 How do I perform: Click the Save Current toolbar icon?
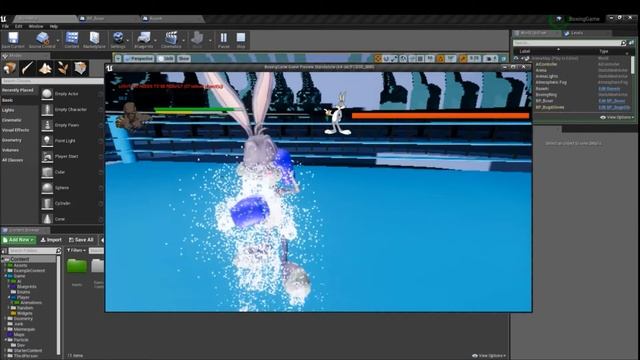coord(13,38)
